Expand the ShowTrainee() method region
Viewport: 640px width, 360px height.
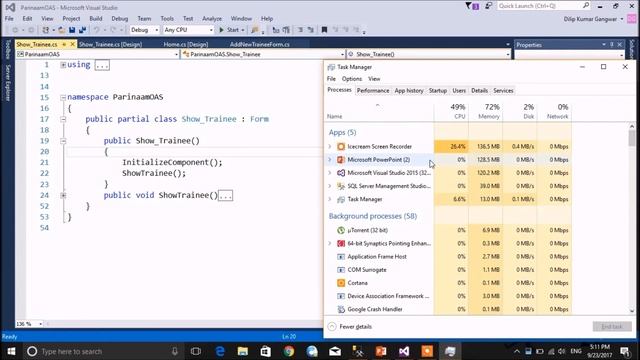coord(63,196)
